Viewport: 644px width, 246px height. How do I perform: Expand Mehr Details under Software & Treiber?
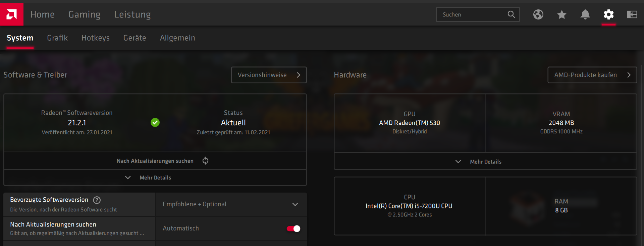tap(155, 177)
